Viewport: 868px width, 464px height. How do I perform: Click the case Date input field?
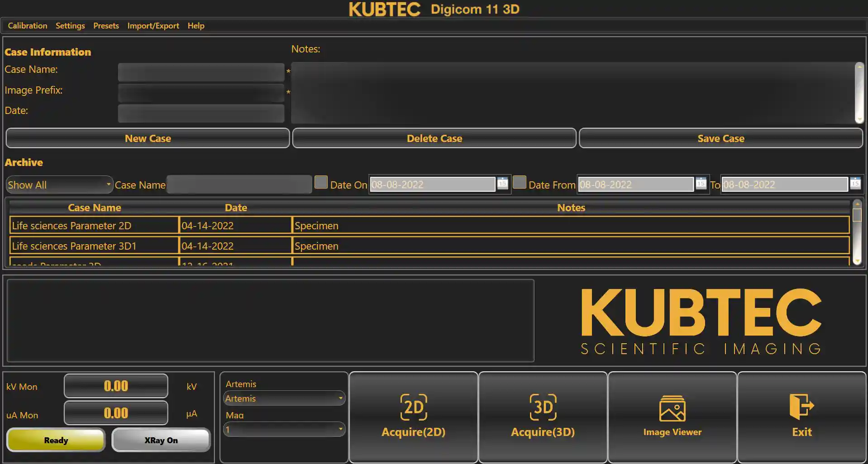pos(201,113)
